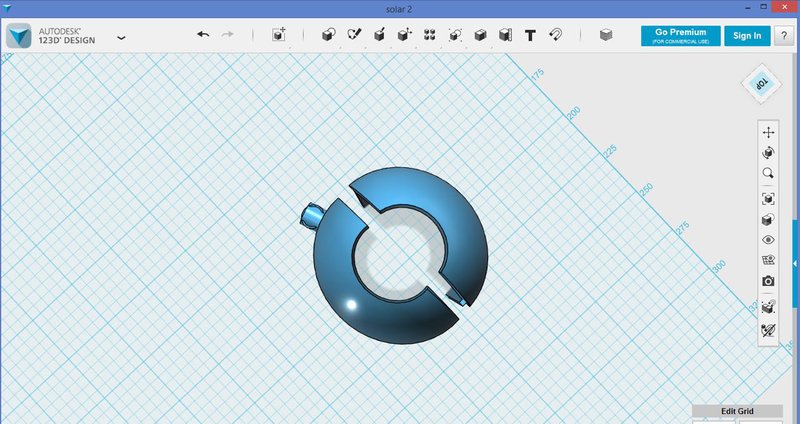Image resolution: width=800 pixels, height=424 pixels.
Task: Select the Orbit navigation tool
Action: (768, 152)
